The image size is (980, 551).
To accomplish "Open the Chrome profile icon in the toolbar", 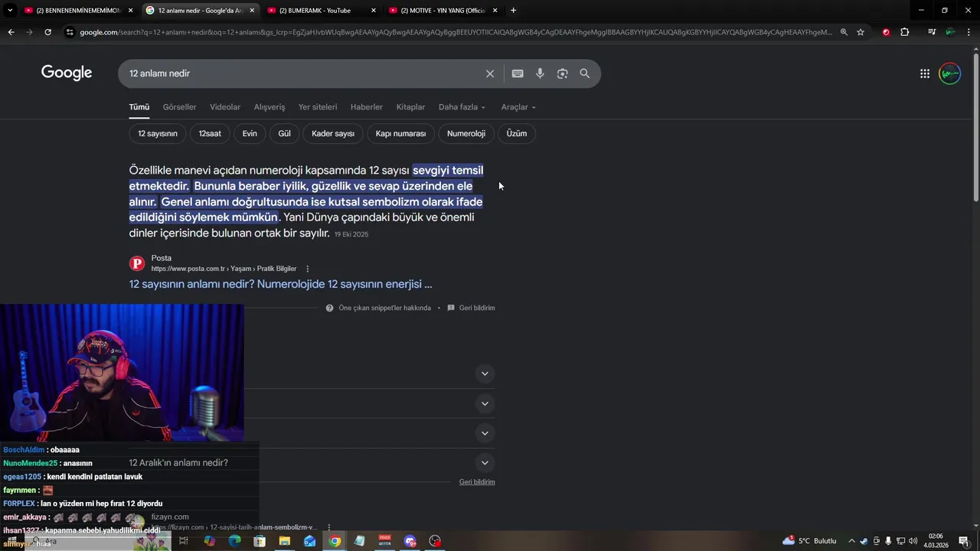I will tap(950, 32).
